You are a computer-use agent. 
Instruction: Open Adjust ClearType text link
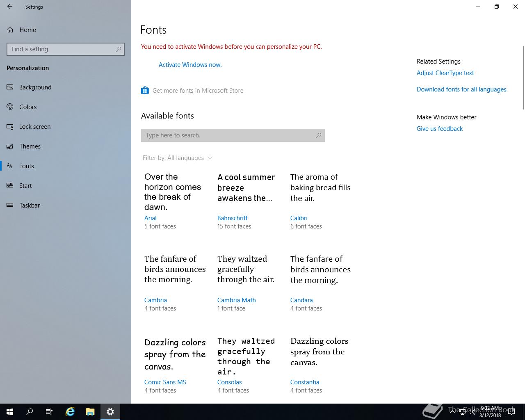(445, 73)
